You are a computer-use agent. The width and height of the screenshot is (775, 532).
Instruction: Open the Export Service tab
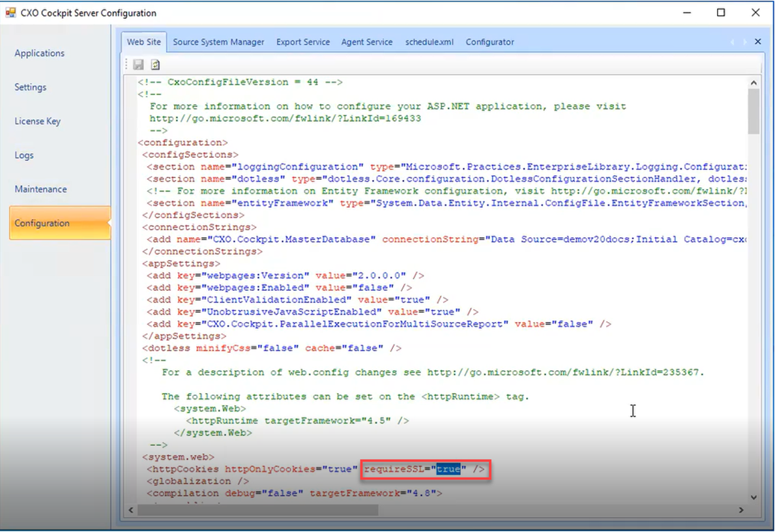click(303, 42)
